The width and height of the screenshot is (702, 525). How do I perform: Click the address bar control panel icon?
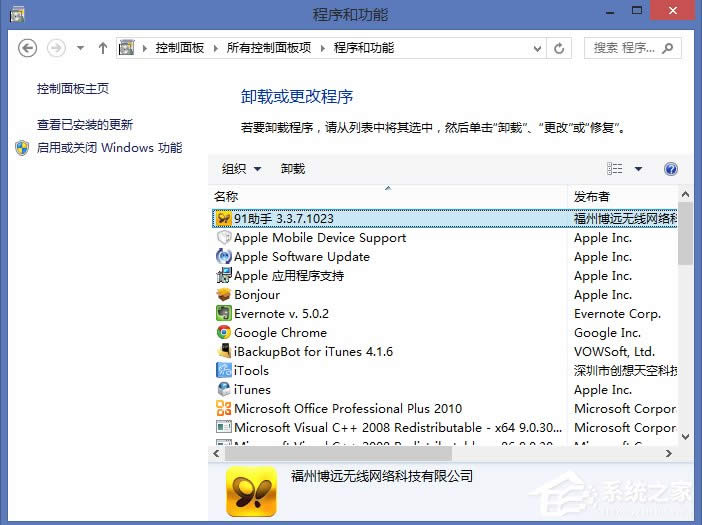tap(127, 47)
